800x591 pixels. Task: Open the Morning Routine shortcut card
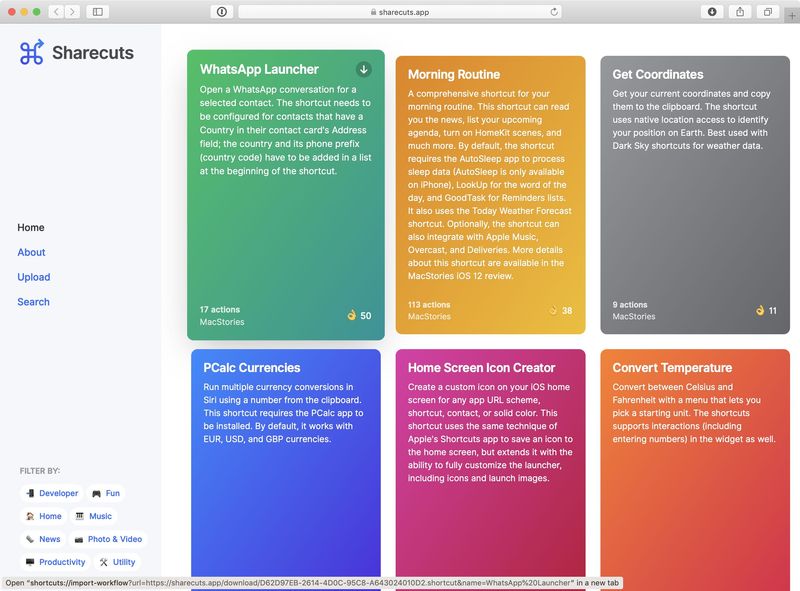tap(490, 195)
